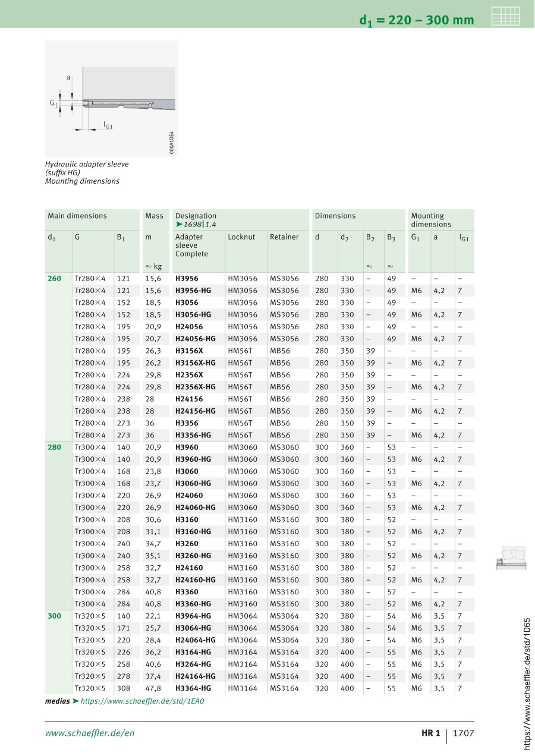The height and width of the screenshot is (756, 535).
Task: Select designation H24056-HG
Action: 196,339
